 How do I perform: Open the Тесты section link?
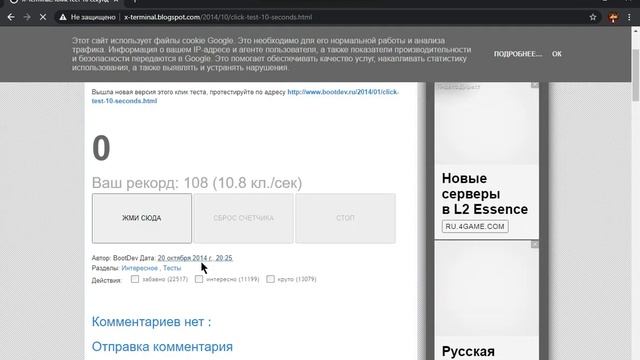click(172, 268)
